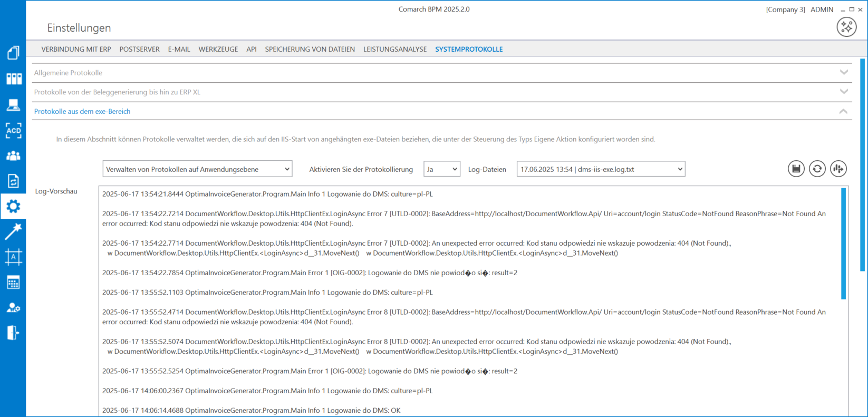Image resolution: width=868 pixels, height=417 pixels.
Task: Open the SPEICHERUNG VON DATEIEN tab
Action: tap(310, 49)
